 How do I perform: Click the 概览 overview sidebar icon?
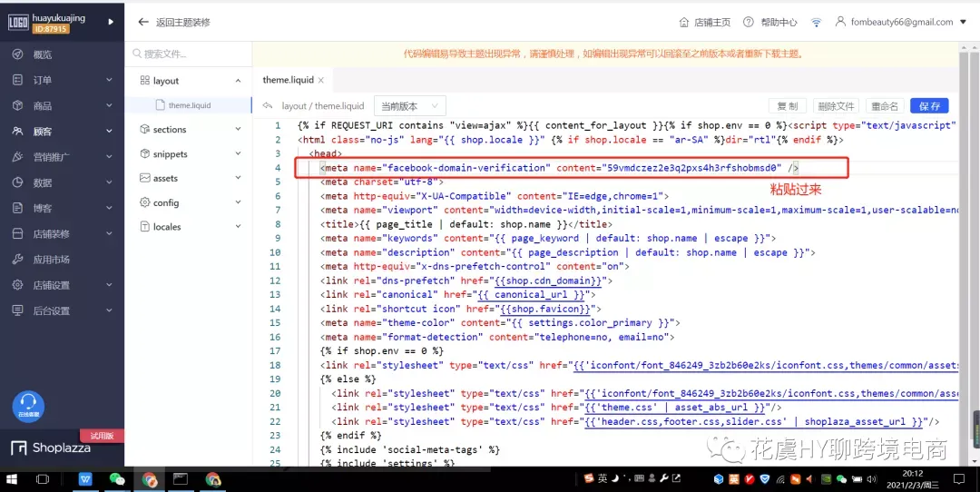point(17,54)
